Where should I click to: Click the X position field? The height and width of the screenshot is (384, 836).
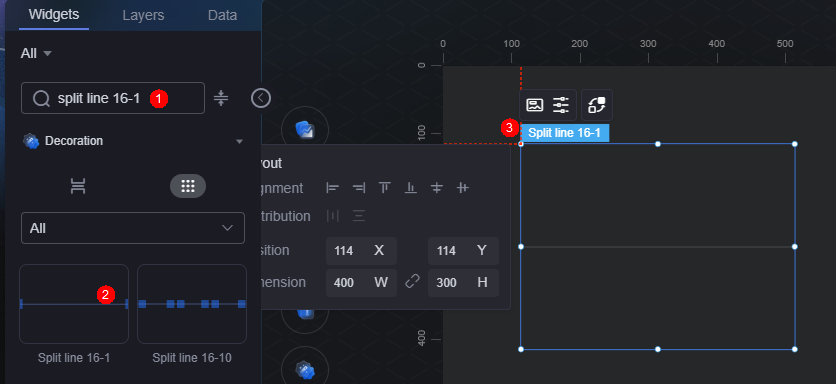tap(361, 251)
